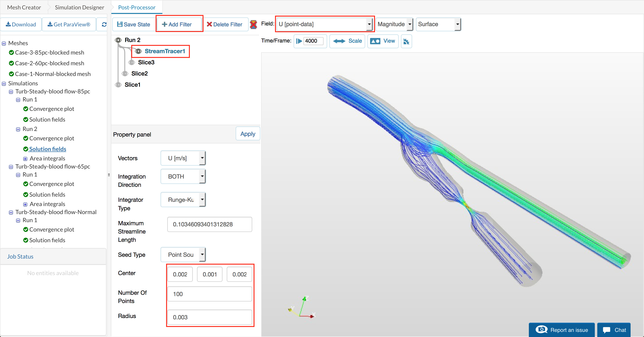Click the Radius input field
This screenshot has width=644, height=337.
click(x=210, y=317)
